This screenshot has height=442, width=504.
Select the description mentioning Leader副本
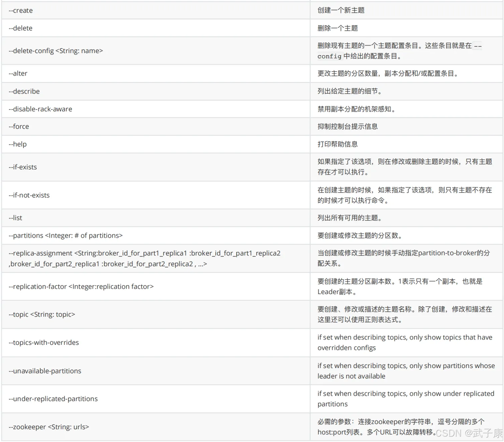400,286
